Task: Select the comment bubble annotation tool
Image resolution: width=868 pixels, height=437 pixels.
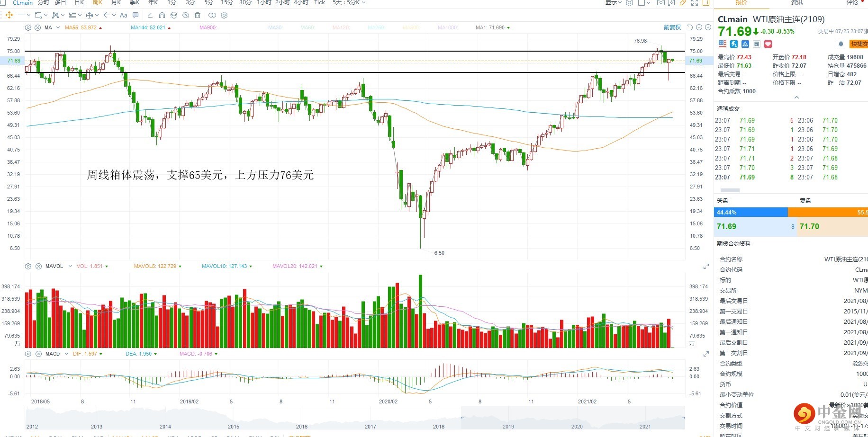Action: (x=136, y=15)
